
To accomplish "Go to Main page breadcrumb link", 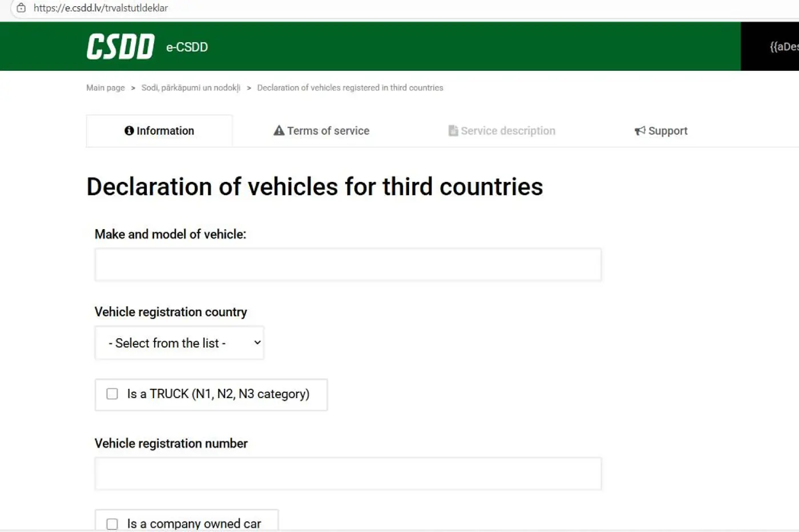I will (x=106, y=88).
